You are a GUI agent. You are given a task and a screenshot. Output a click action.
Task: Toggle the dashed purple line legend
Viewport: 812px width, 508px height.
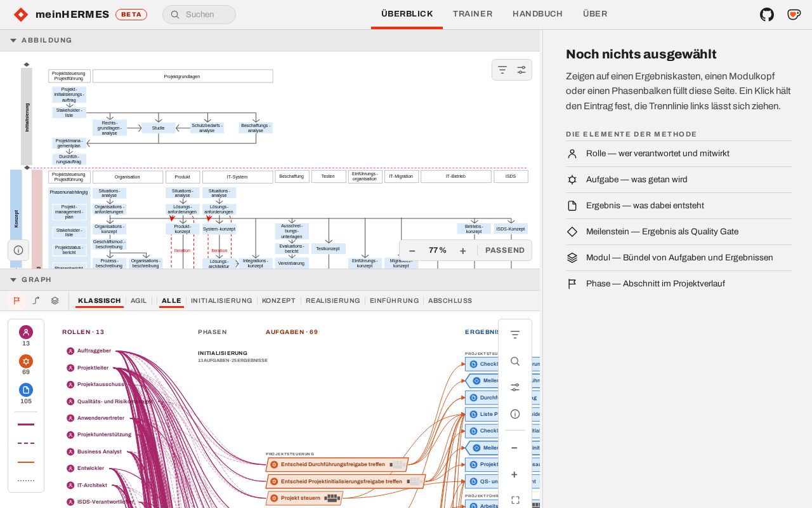pyautogui.click(x=26, y=443)
